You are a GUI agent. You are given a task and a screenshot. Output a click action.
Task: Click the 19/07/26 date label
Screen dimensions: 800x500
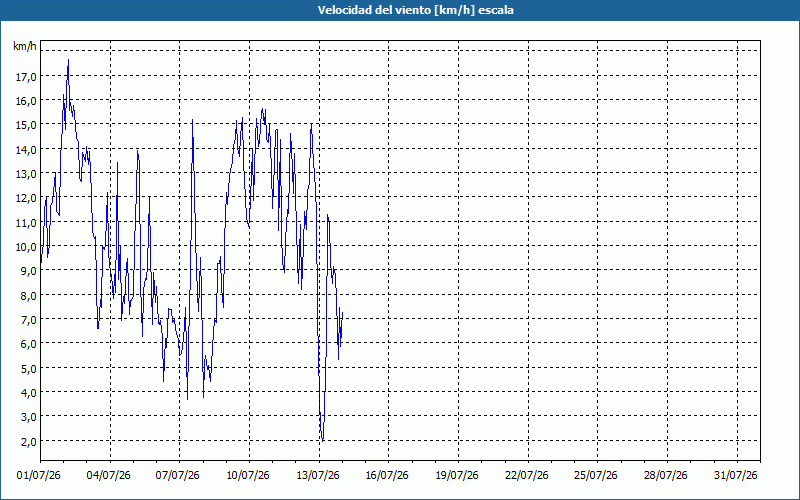[x=457, y=476]
